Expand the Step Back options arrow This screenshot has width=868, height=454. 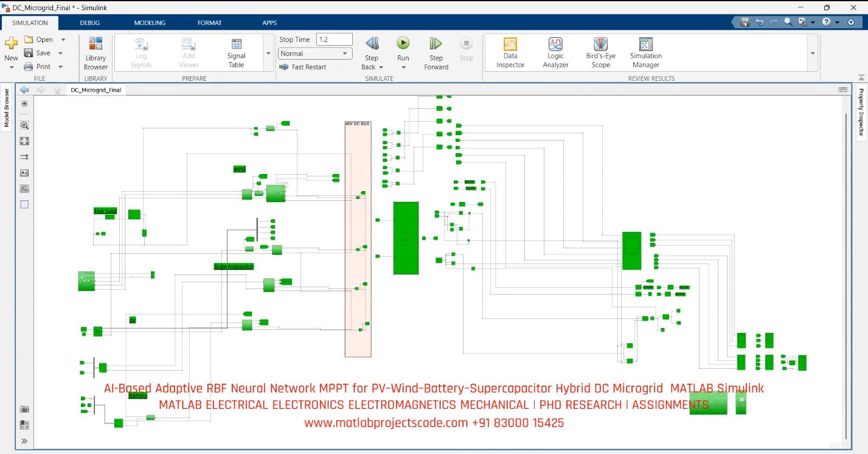click(x=381, y=68)
